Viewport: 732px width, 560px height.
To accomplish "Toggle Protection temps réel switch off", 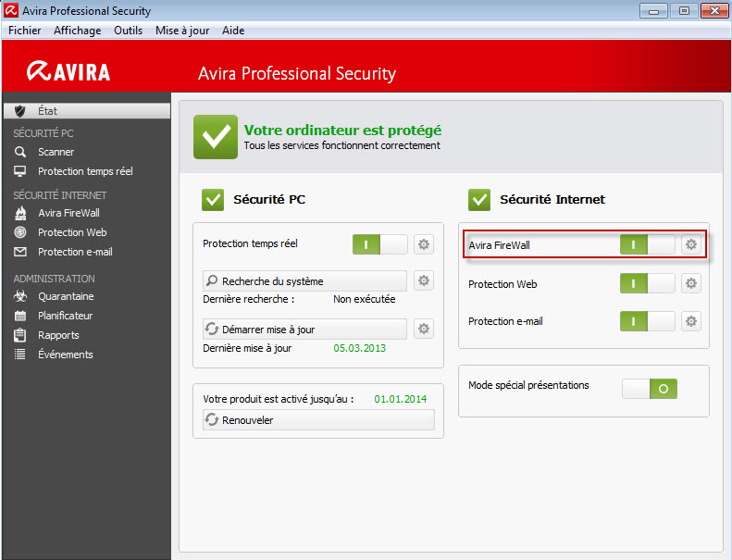I will [x=380, y=244].
